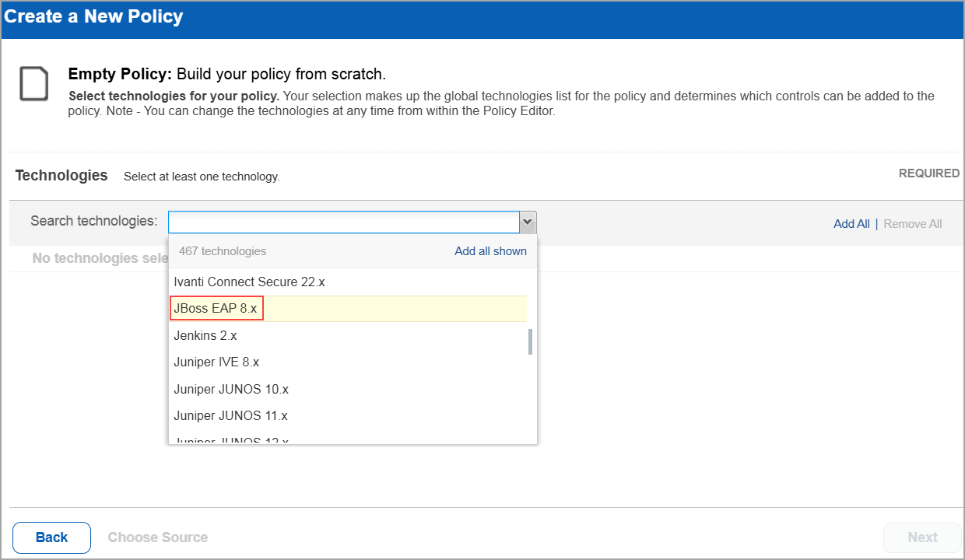Viewport: 965px width, 560px height.
Task: Click the Add All link
Action: pyautogui.click(x=851, y=224)
